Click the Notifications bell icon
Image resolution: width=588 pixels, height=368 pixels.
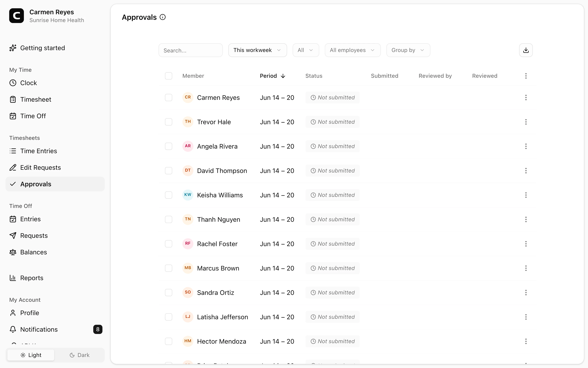click(13, 329)
